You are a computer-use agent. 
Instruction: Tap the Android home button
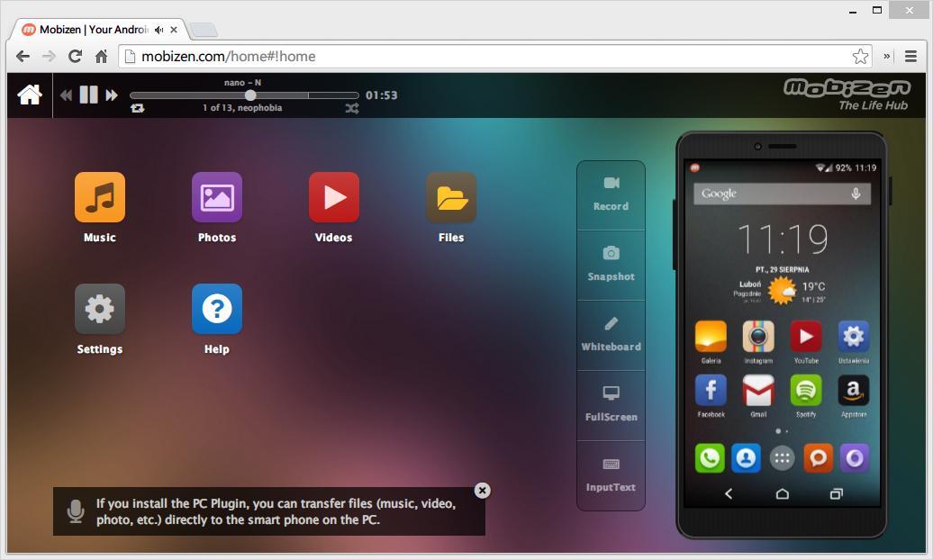click(783, 493)
